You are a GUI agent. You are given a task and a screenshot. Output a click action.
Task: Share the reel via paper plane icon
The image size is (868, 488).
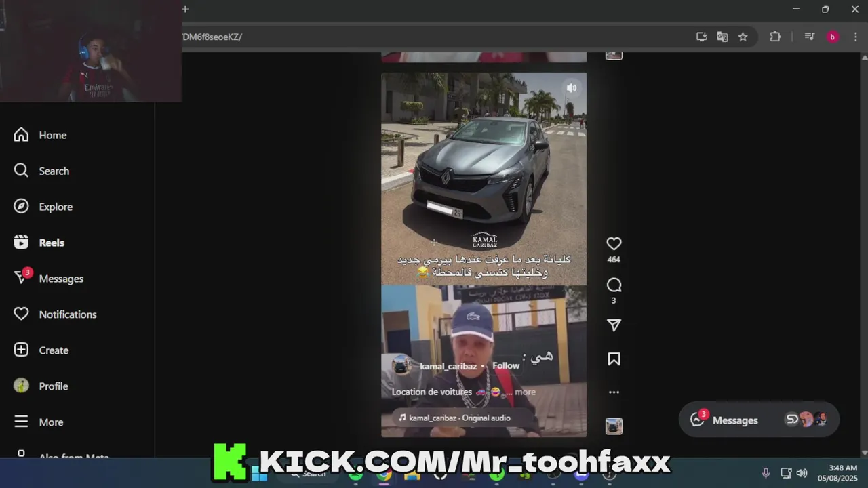(x=614, y=325)
